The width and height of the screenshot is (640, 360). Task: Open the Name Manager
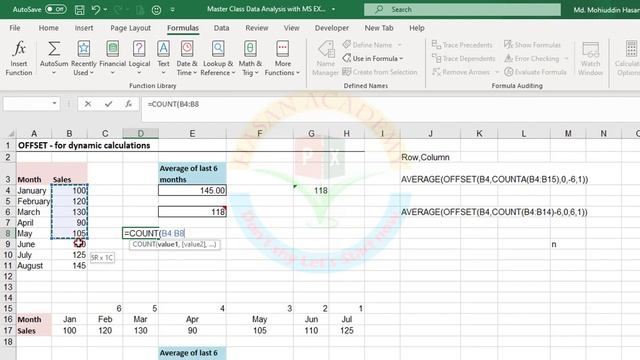tap(325, 58)
